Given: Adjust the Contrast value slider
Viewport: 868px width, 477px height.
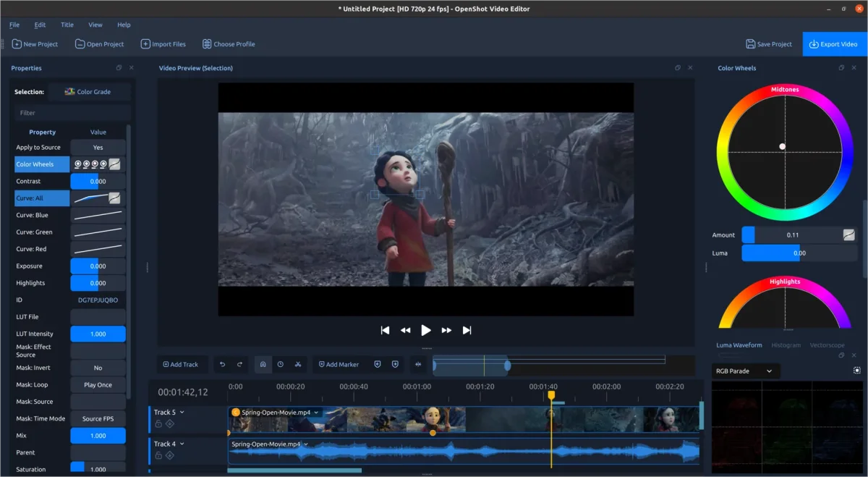Looking at the screenshot, I should click(x=98, y=181).
